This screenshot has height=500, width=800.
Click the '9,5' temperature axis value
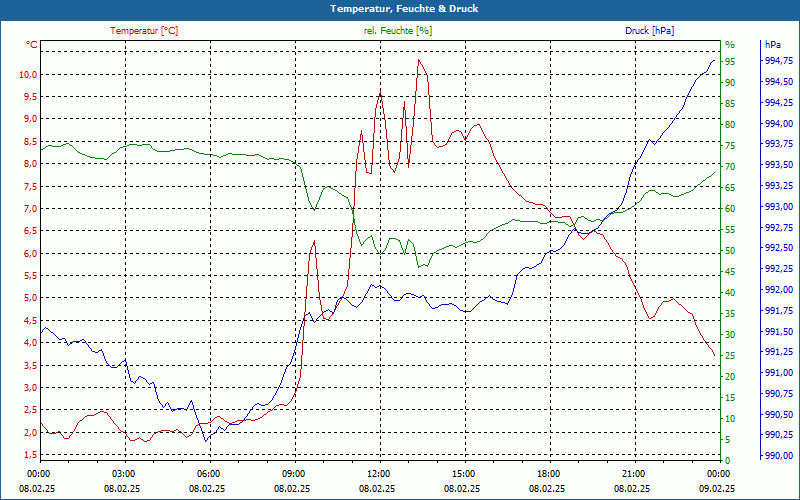(x=31, y=97)
